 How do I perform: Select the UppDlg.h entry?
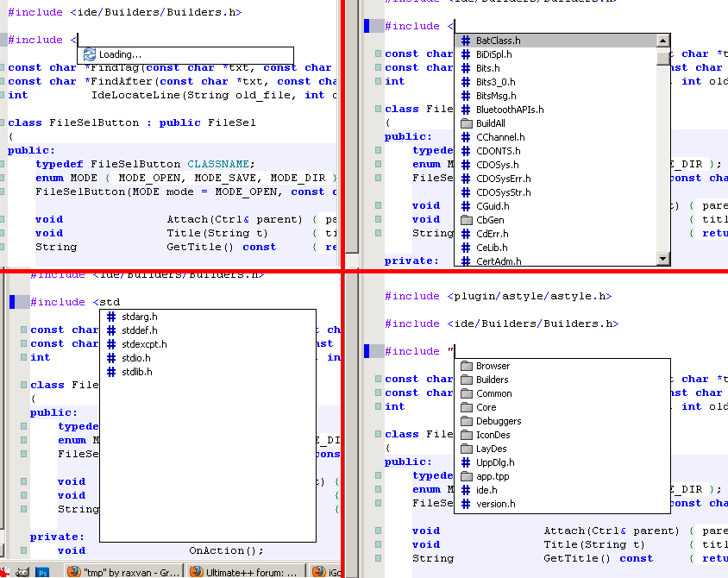(x=496, y=462)
